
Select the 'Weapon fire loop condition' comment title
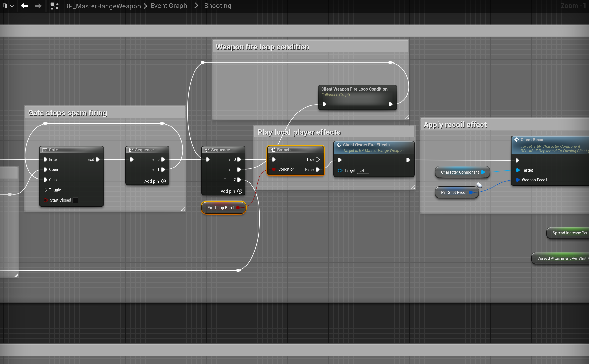262,47
